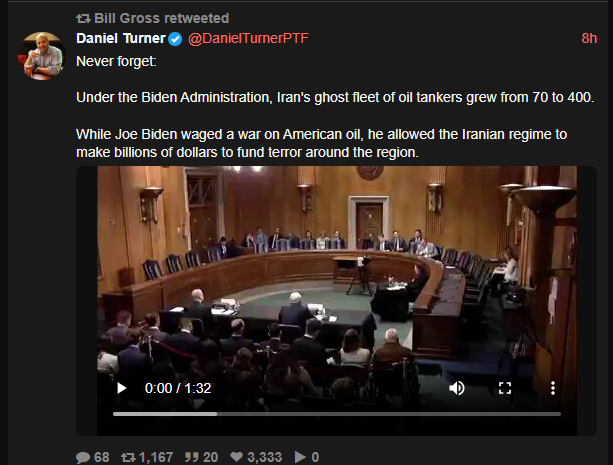Retweet using the retweet arrows icon
The width and height of the screenshot is (613, 465).
(x=128, y=457)
